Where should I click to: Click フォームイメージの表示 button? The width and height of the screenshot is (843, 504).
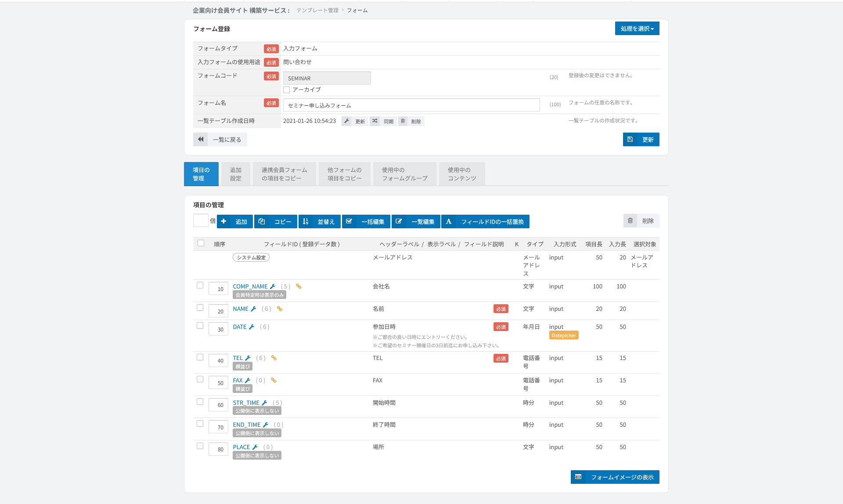[x=615, y=477]
